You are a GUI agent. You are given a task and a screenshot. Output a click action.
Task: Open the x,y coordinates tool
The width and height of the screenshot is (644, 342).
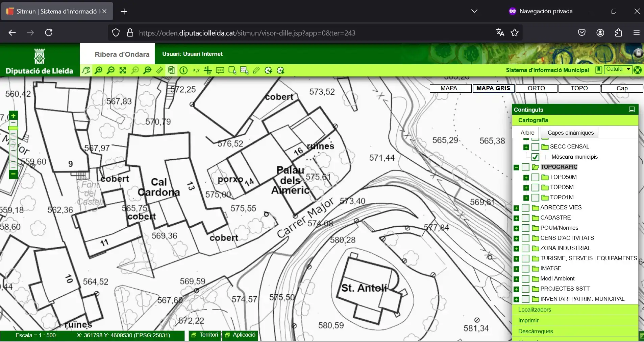tap(196, 70)
